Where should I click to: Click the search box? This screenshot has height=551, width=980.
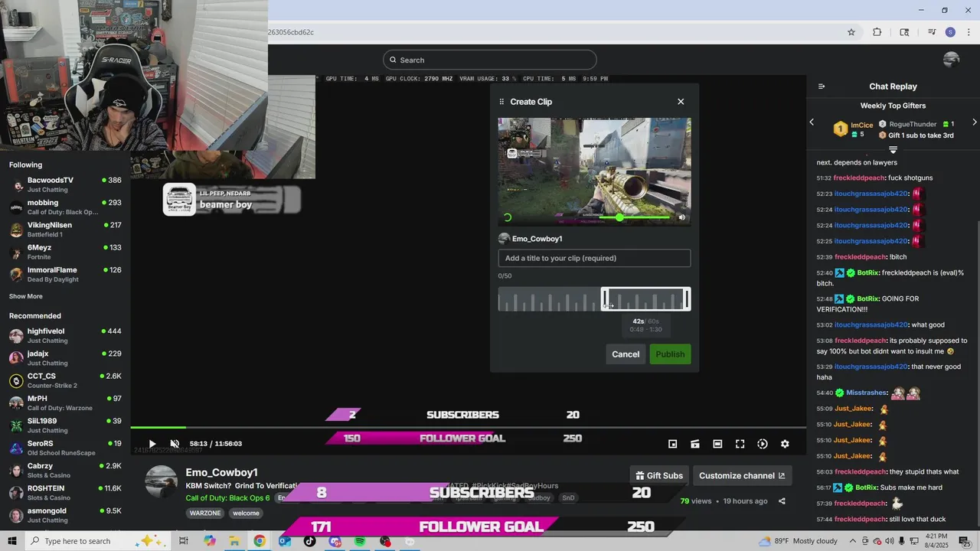pos(490,60)
